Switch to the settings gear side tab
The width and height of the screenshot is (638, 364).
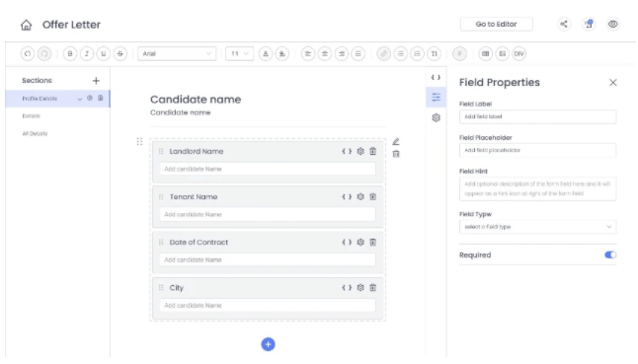(436, 117)
